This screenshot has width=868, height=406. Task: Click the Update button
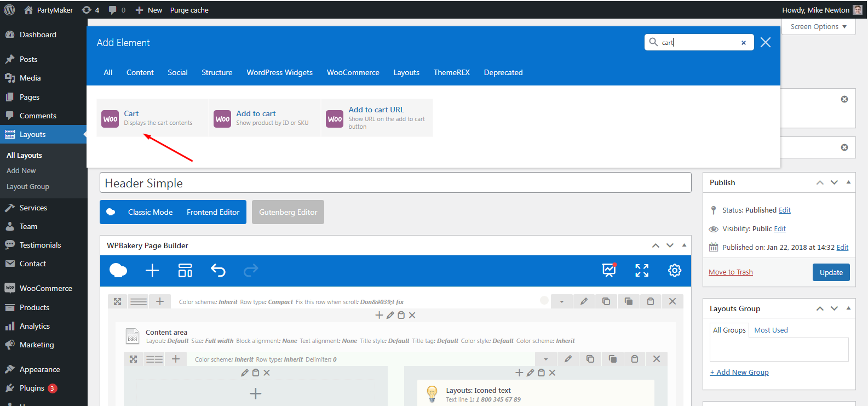point(831,272)
